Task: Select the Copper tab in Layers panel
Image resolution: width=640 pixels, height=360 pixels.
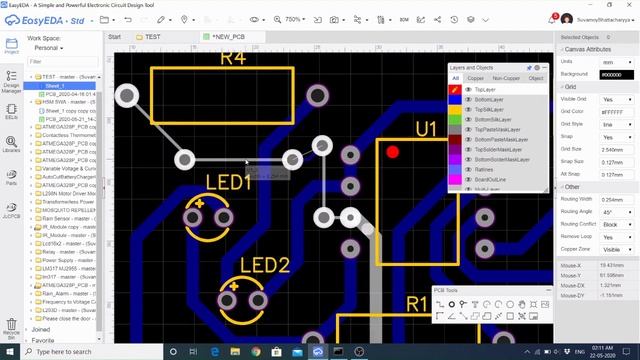Action: tap(476, 78)
